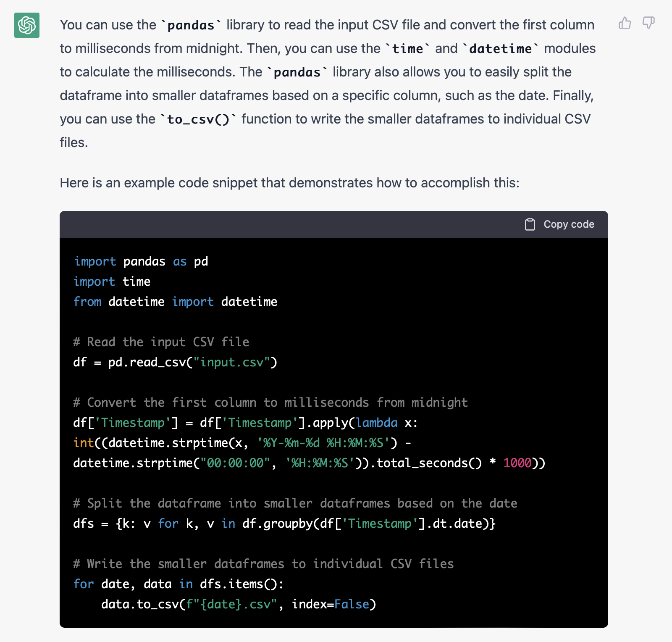Image resolution: width=672 pixels, height=642 pixels.
Task: Click the "import pandas as pd" code line
Action: click(x=141, y=261)
